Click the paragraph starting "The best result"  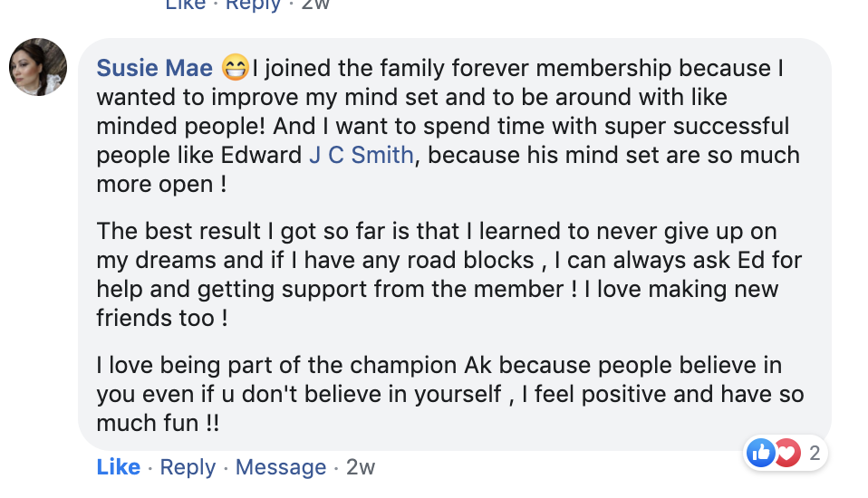pyautogui.click(x=444, y=274)
